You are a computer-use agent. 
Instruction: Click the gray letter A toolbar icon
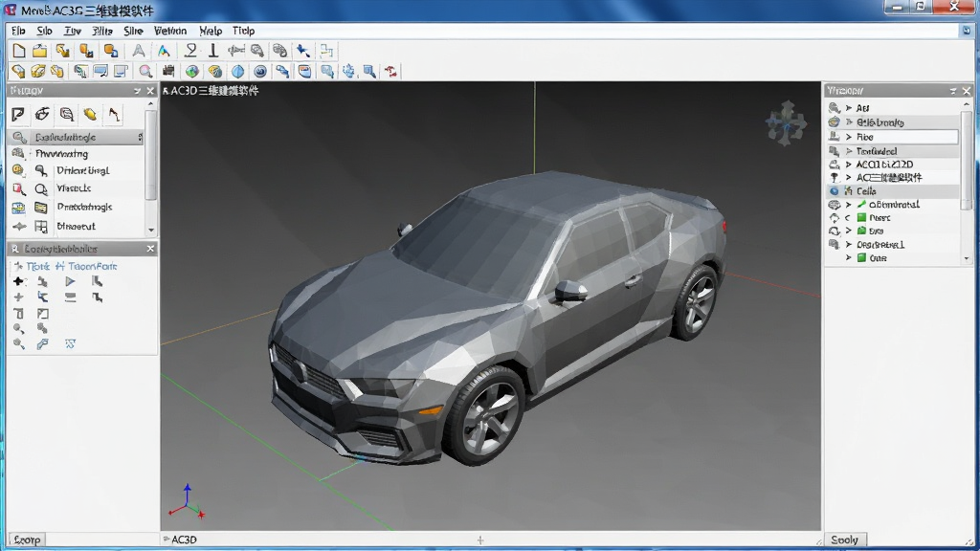[138, 51]
